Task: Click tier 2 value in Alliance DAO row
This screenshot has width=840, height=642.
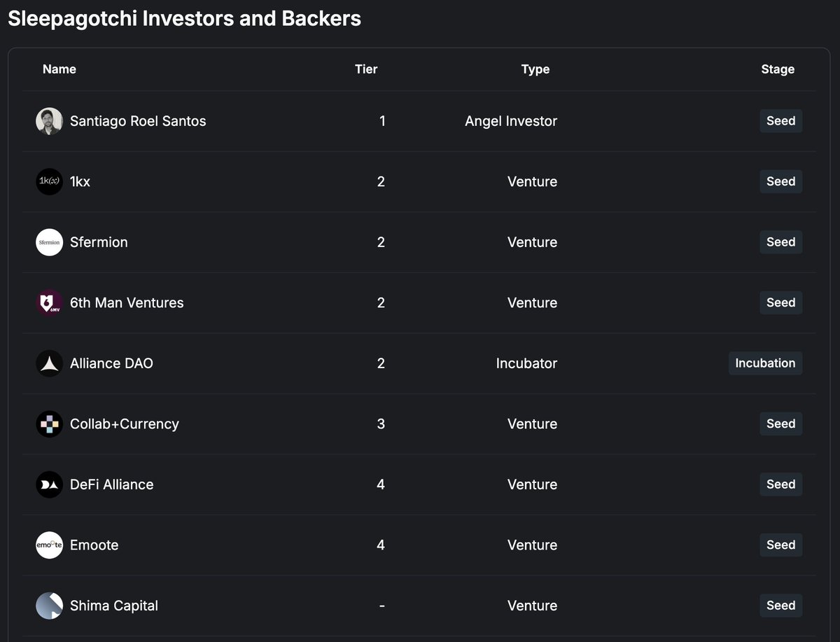Action: 381,363
